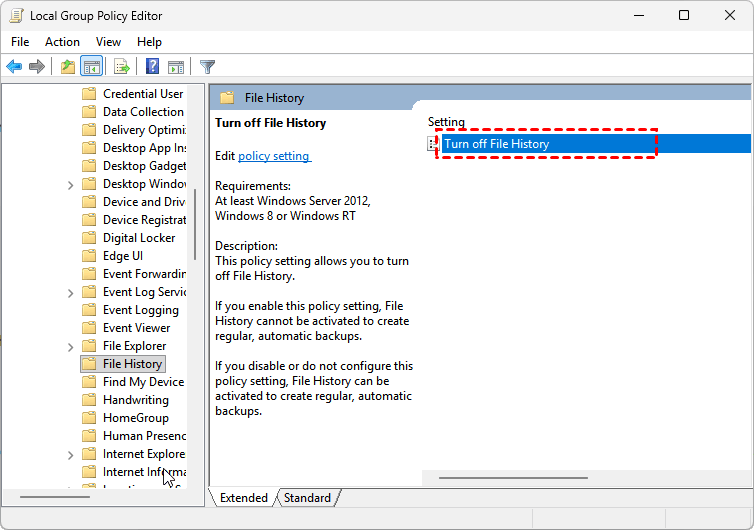Open the Action menu
754x530 pixels.
(x=62, y=42)
